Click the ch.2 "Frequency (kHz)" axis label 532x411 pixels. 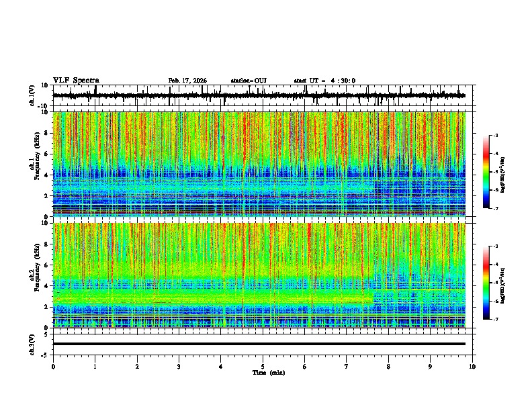point(37,267)
